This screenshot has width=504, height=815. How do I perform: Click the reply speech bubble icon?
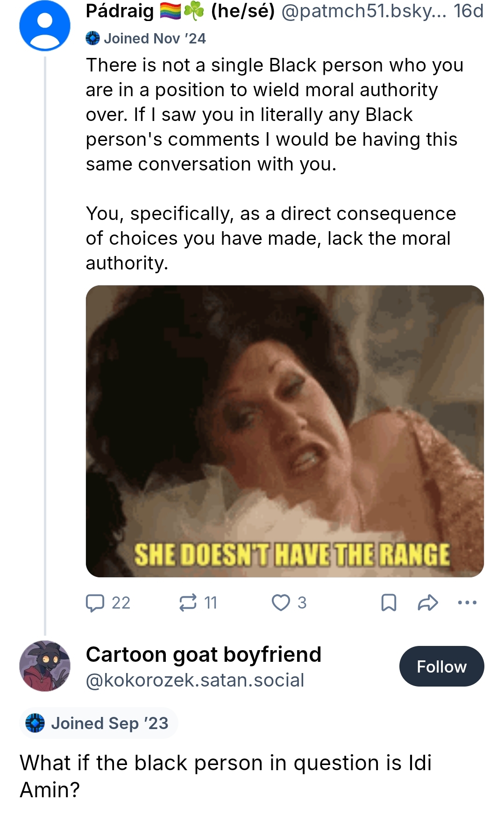pyautogui.click(x=95, y=602)
